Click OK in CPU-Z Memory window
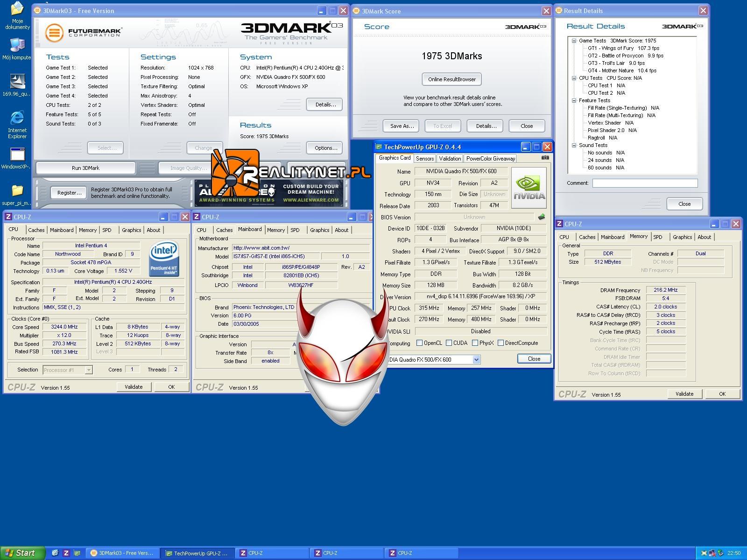This screenshot has width=747, height=560. [722, 394]
